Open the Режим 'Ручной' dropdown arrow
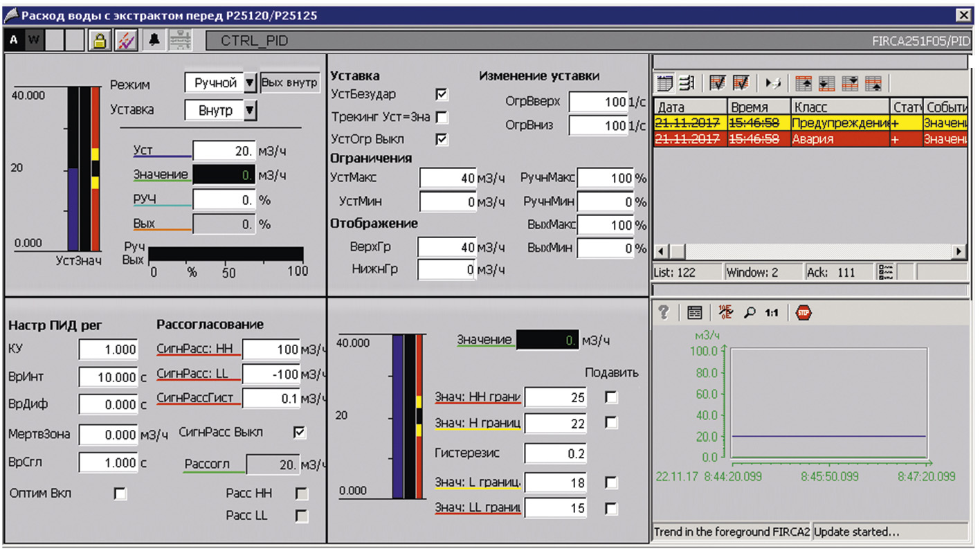980x551 pixels. click(x=251, y=84)
